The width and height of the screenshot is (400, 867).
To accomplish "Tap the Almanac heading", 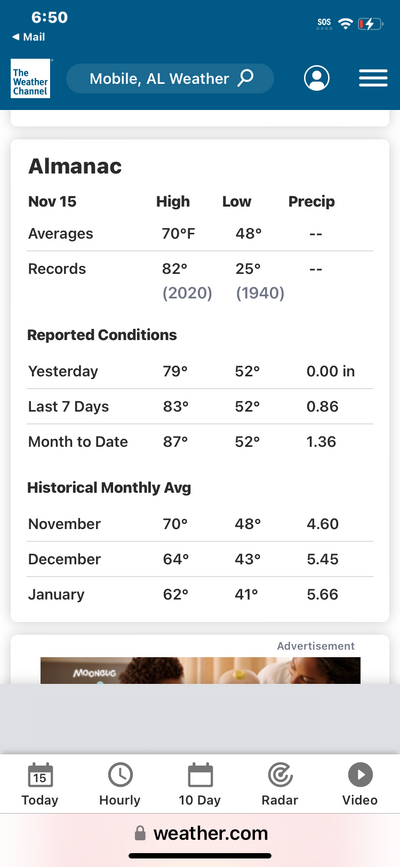I will point(75,166).
